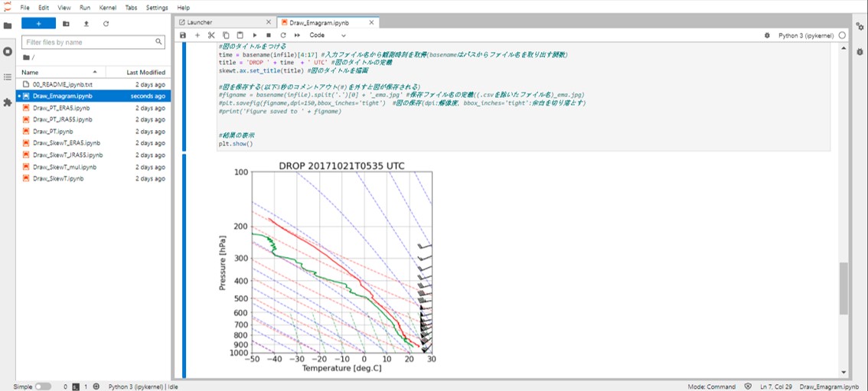868x391 pixels.
Task: Open the cell type Code dropdown
Action: coord(328,35)
